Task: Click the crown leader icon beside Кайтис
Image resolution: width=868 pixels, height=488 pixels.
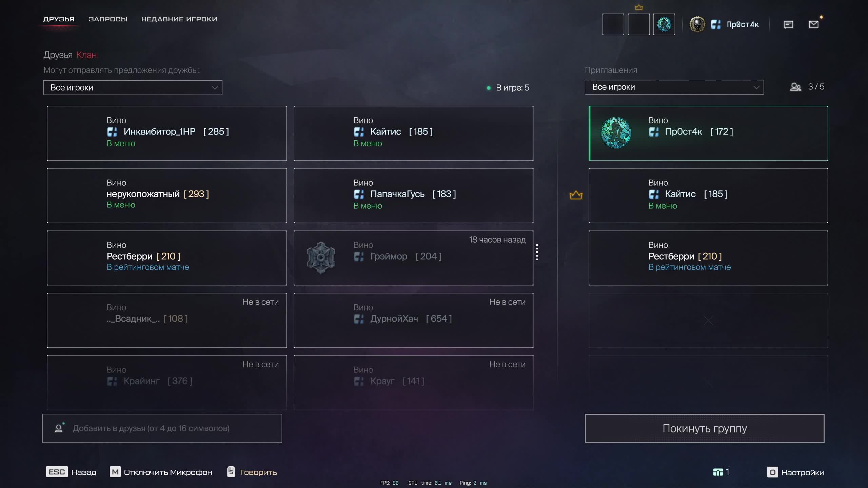Action: point(576,195)
